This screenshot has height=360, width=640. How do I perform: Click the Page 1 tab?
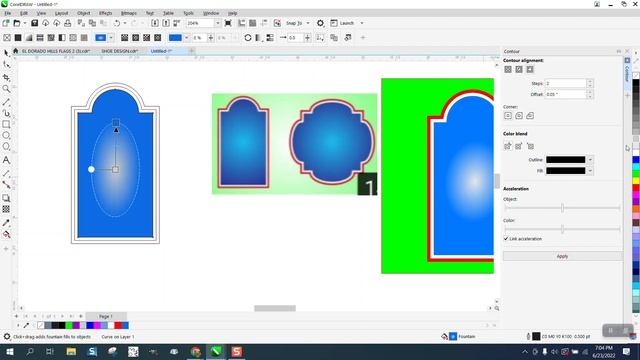[x=106, y=316]
